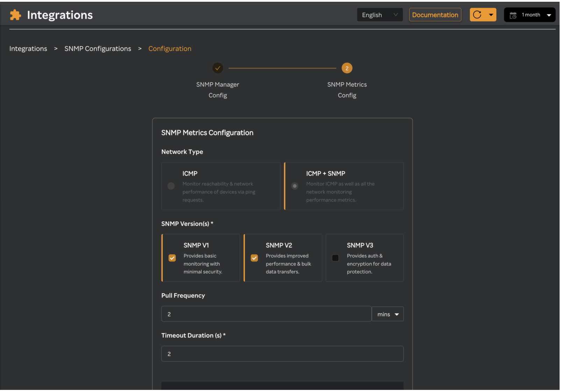561x392 pixels.
Task: Open the mins unit dropdown
Action: [388, 314]
